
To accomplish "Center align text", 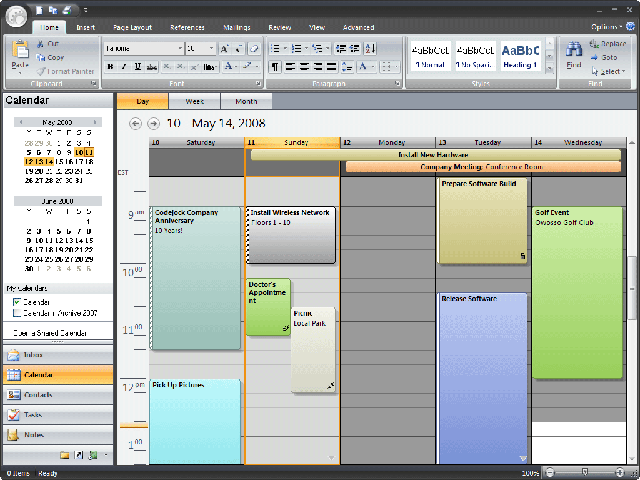I will point(304,67).
